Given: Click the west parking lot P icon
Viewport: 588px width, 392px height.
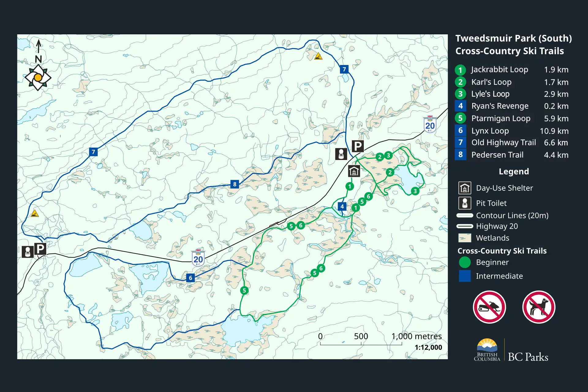Looking at the screenshot, I should [x=40, y=249].
